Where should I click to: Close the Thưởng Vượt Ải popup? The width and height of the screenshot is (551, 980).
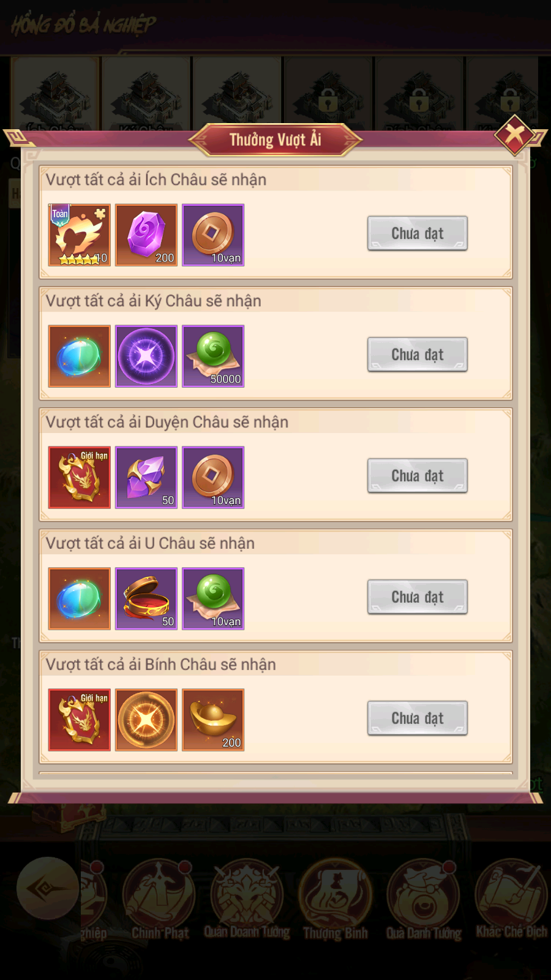(x=515, y=134)
